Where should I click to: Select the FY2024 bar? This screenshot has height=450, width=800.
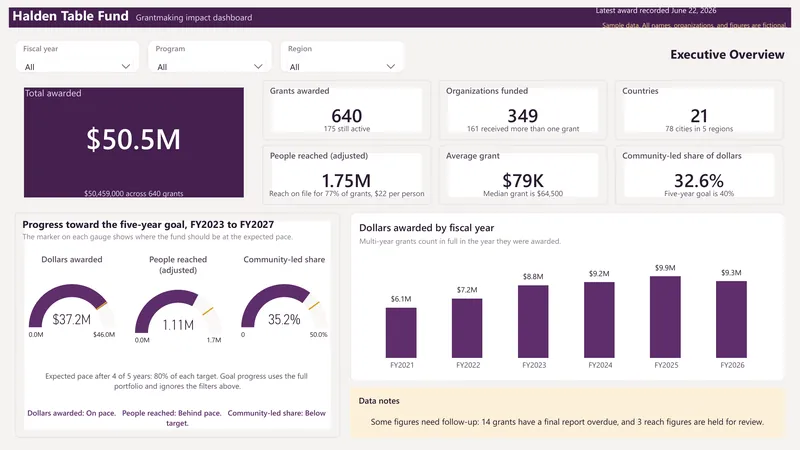pos(599,320)
